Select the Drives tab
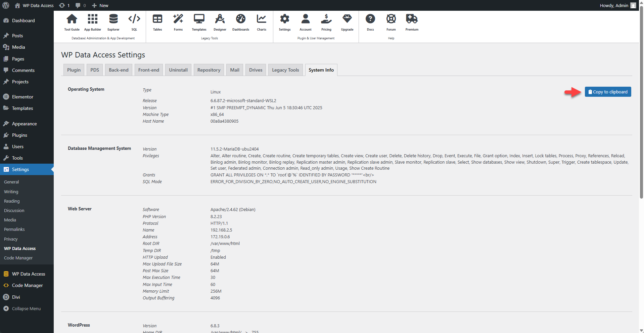 255,70
